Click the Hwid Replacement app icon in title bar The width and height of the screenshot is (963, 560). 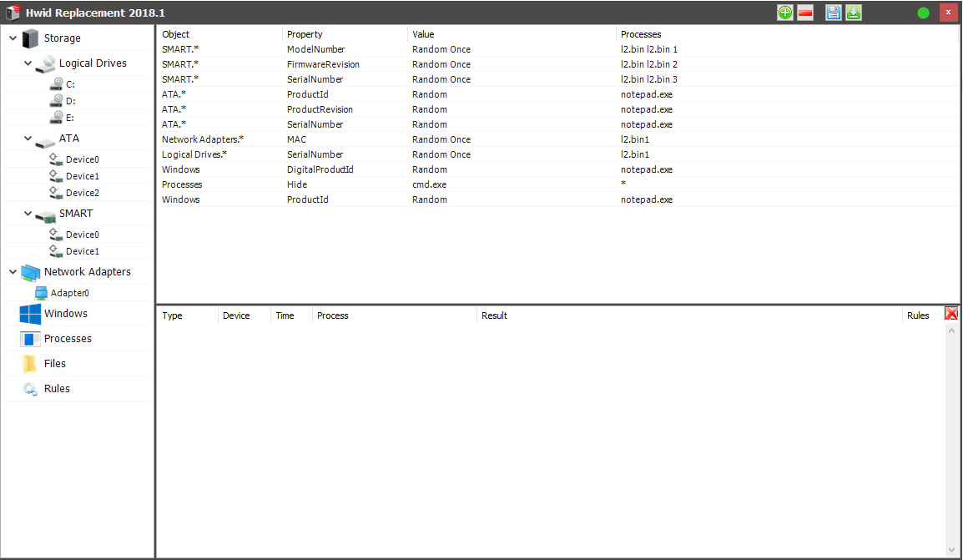click(13, 13)
